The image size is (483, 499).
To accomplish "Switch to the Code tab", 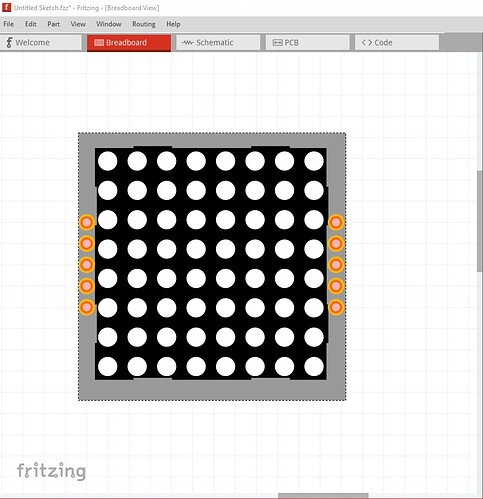I will [397, 43].
